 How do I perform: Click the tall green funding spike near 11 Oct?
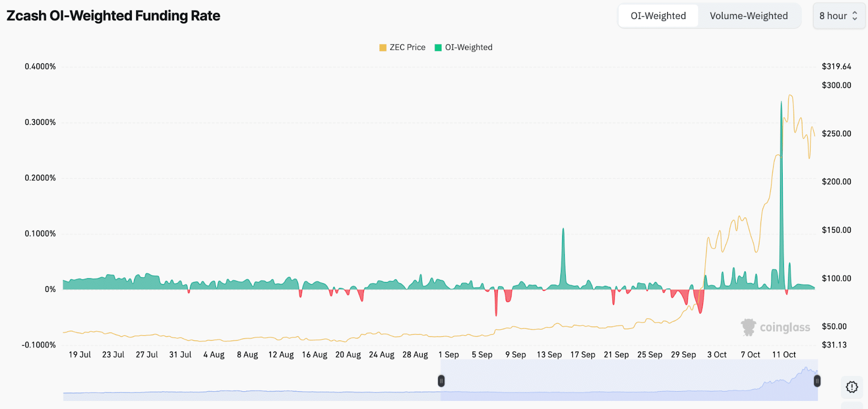[x=781, y=195]
